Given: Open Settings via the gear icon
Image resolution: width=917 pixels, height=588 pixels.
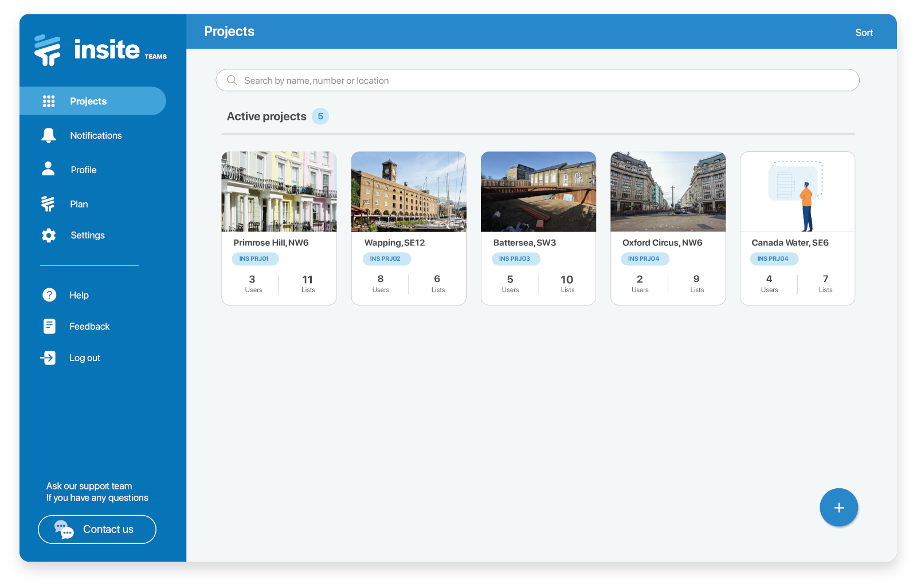Looking at the screenshot, I should click(x=49, y=236).
